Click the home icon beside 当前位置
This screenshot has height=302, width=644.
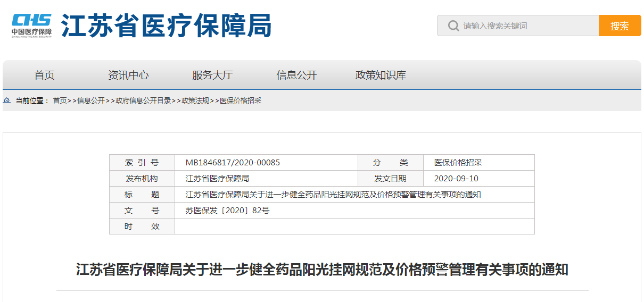tap(7, 100)
